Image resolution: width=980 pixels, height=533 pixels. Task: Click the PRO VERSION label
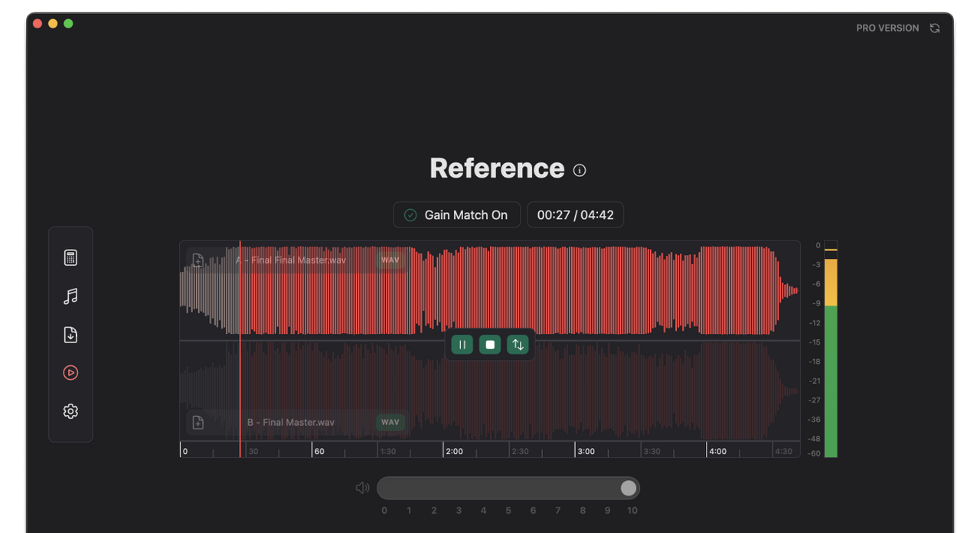[887, 28]
